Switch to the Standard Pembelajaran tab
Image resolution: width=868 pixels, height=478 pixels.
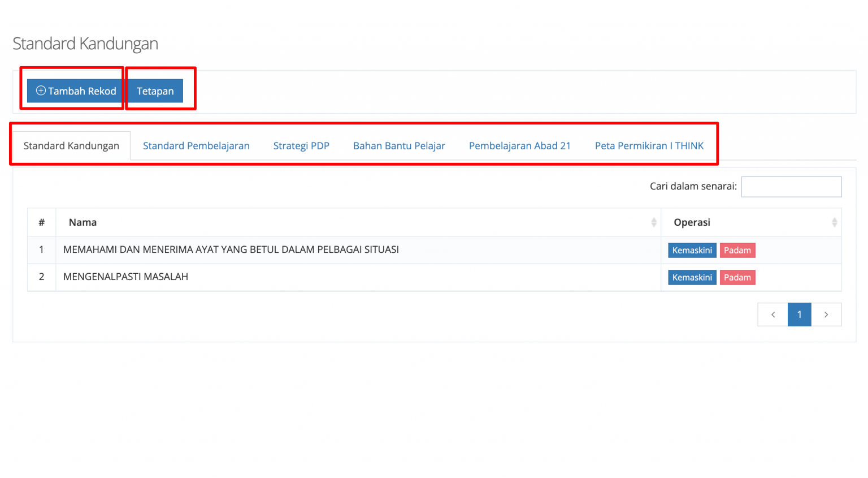pos(196,146)
